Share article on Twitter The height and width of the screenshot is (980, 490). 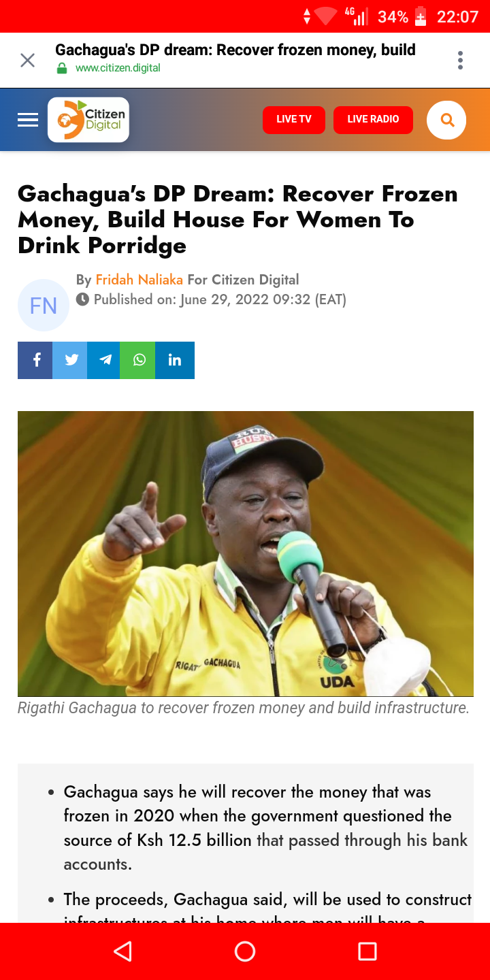pos(71,360)
